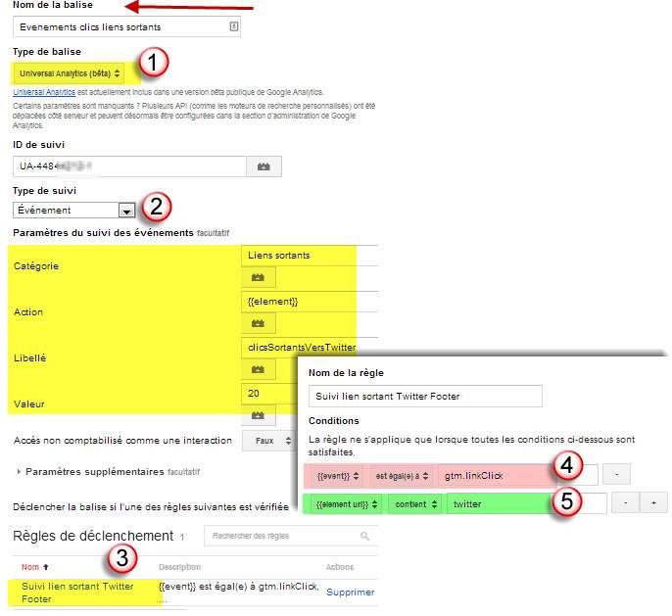Image resolution: width=672 pixels, height=616 pixels.
Task: Click the ID de suivi input field
Action: point(130,166)
